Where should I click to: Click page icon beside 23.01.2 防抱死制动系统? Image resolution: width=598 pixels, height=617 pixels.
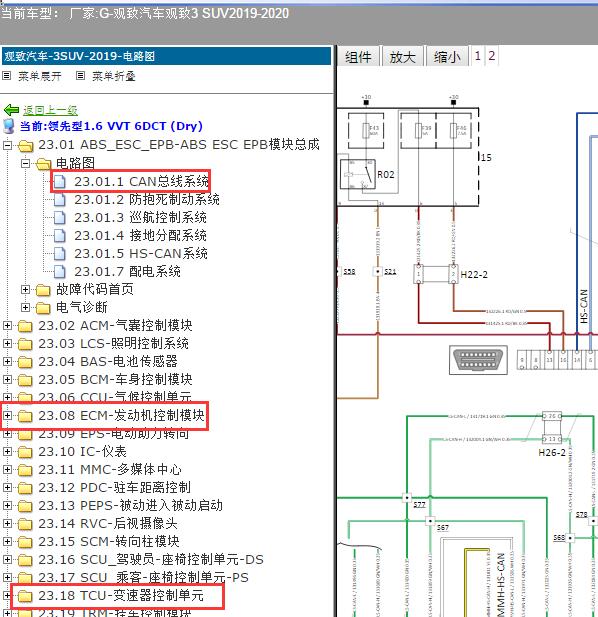(x=59, y=200)
